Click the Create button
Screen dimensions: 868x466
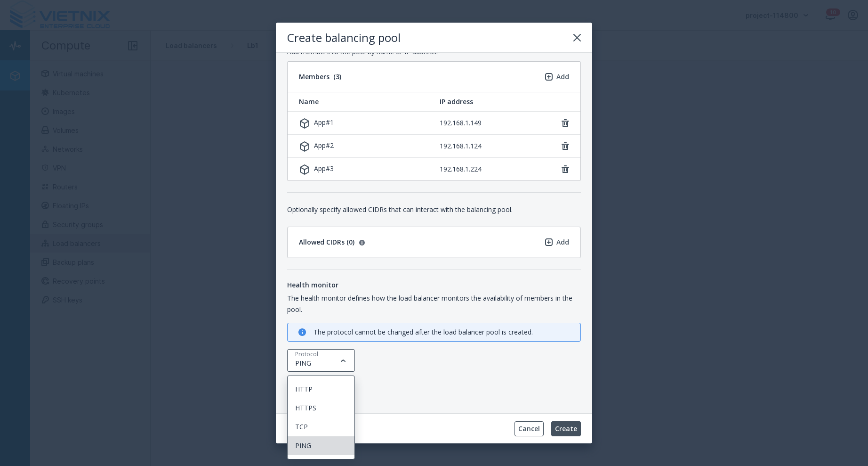[566, 429]
